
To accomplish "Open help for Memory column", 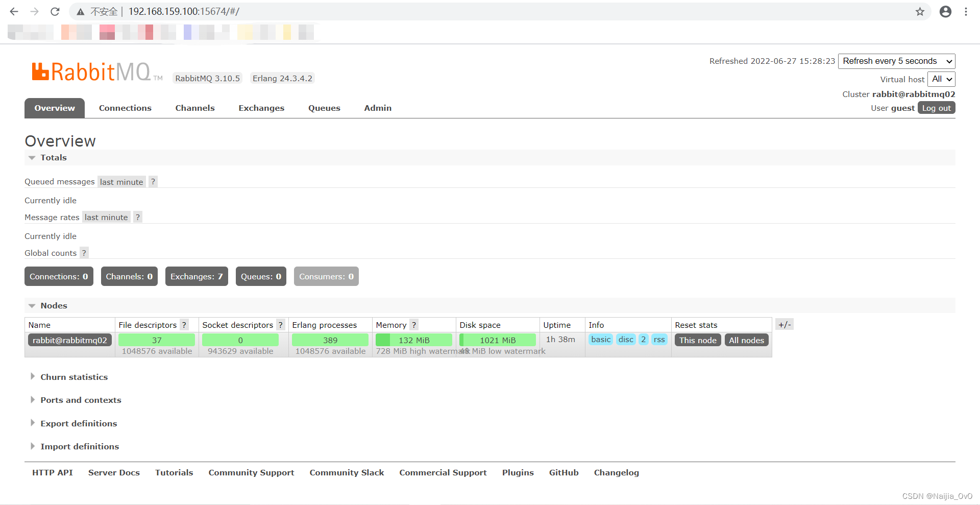I will pos(414,325).
